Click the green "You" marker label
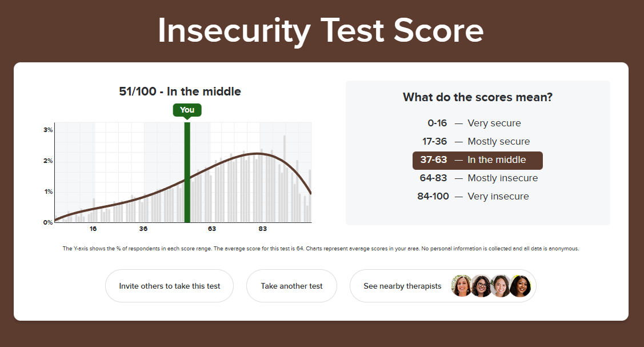 187,110
